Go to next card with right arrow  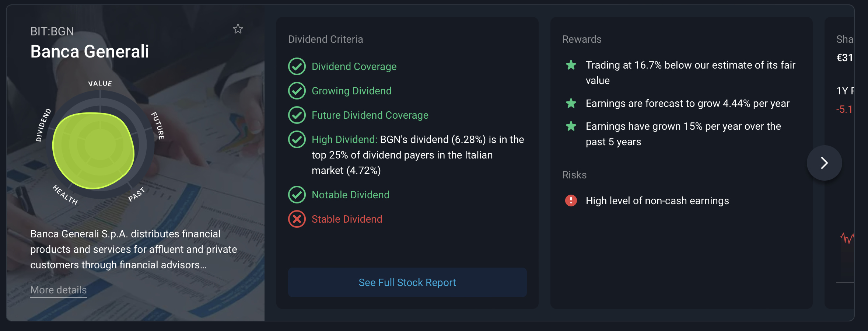click(824, 163)
